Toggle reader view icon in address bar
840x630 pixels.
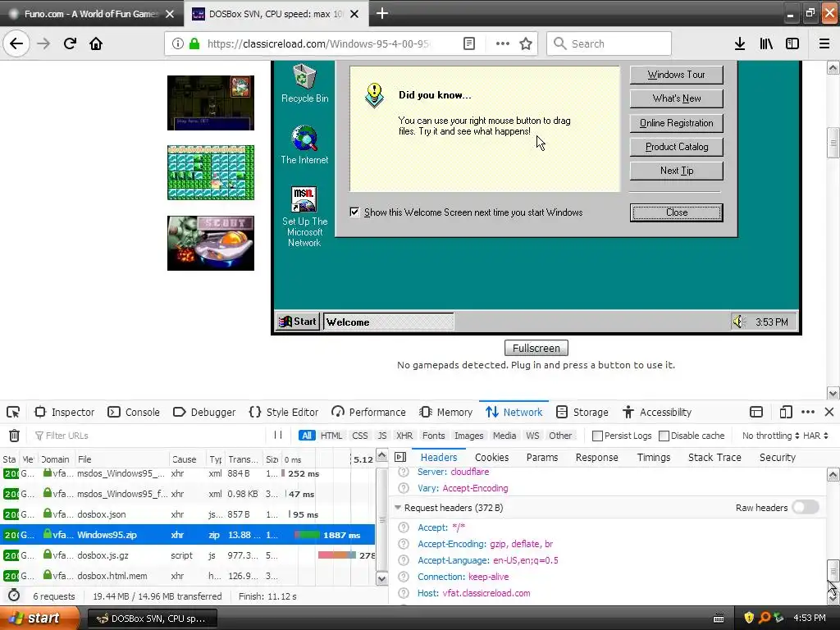(x=468, y=43)
